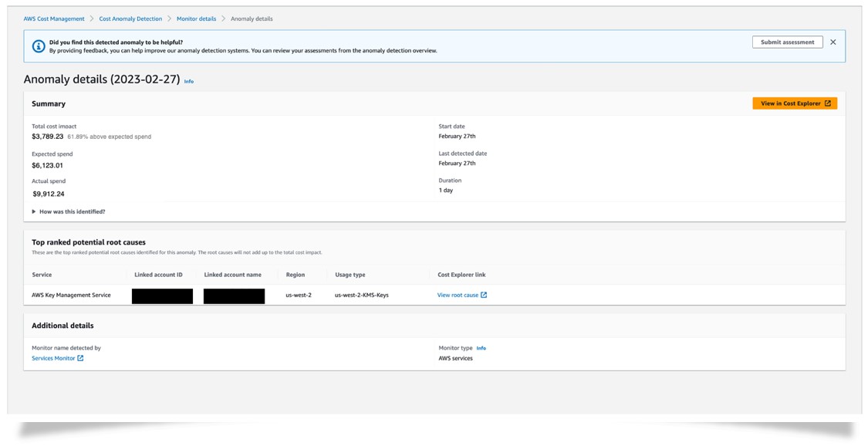Open the Monitor details breadcrumb
The image size is (868, 446).
(197, 19)
